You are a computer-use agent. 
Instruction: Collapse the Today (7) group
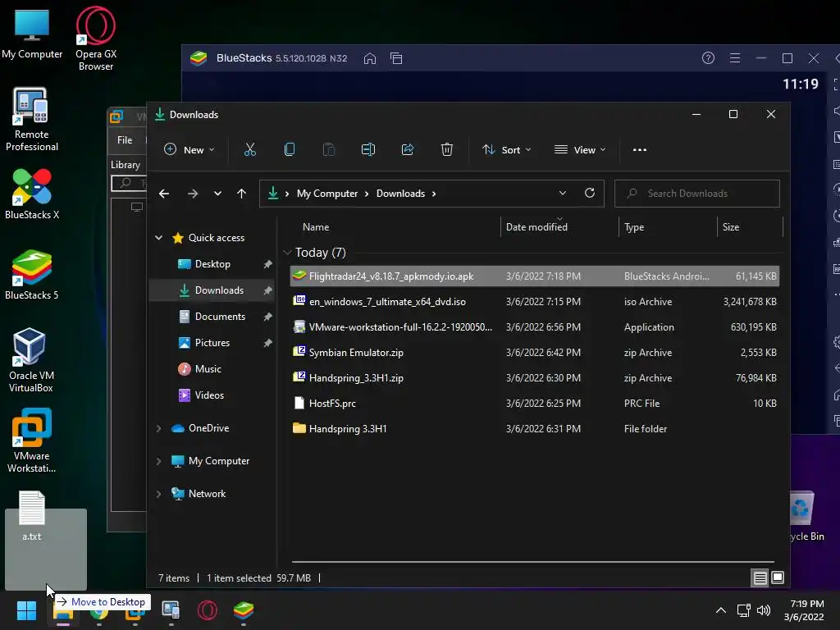tap(287, 253)
